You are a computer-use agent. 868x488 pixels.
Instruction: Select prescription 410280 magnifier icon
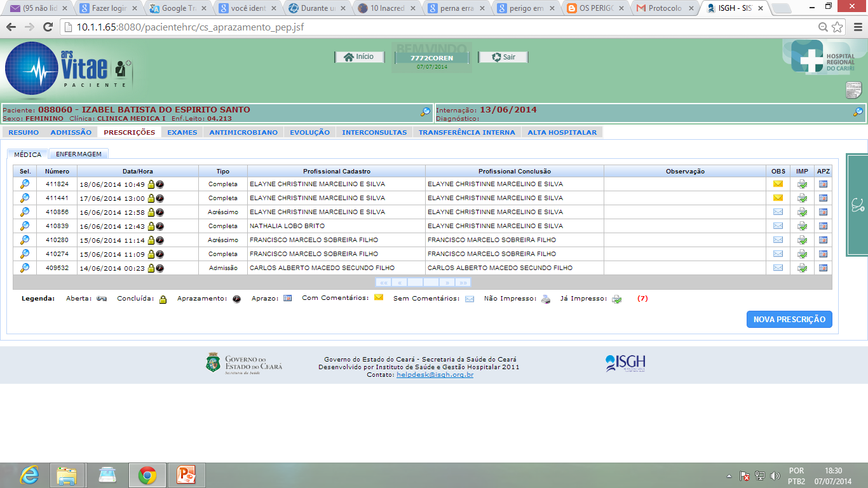25,240
